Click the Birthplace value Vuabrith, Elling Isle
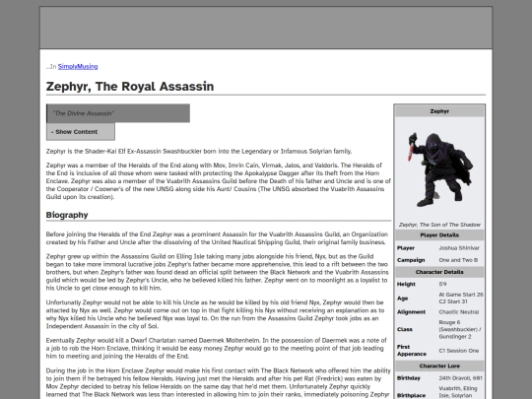Image resolution: width=532 pixels, height=399 pixels. [x=458, y=392]
